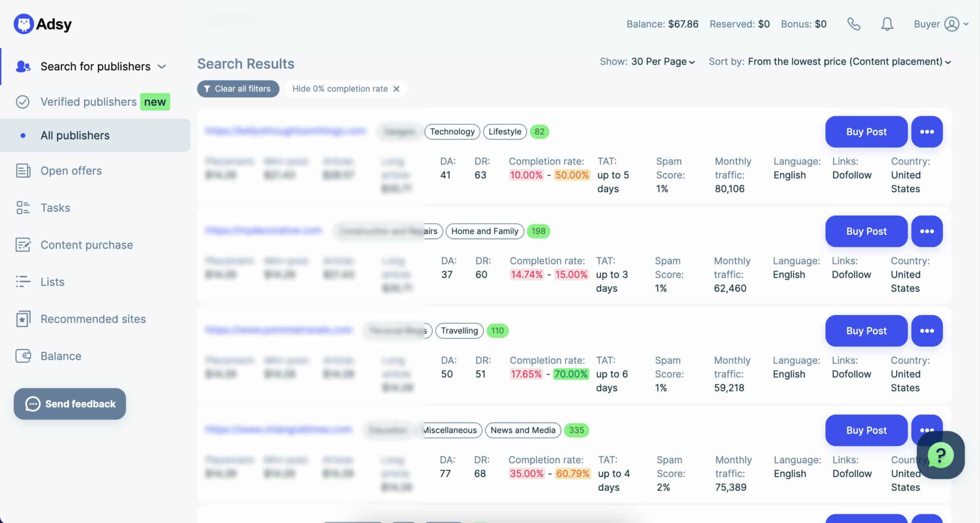Go to Verified publishers
Image resolution: width=980 pixels, height=523 pixels.
pyautogui.click(x=89, y=102)
